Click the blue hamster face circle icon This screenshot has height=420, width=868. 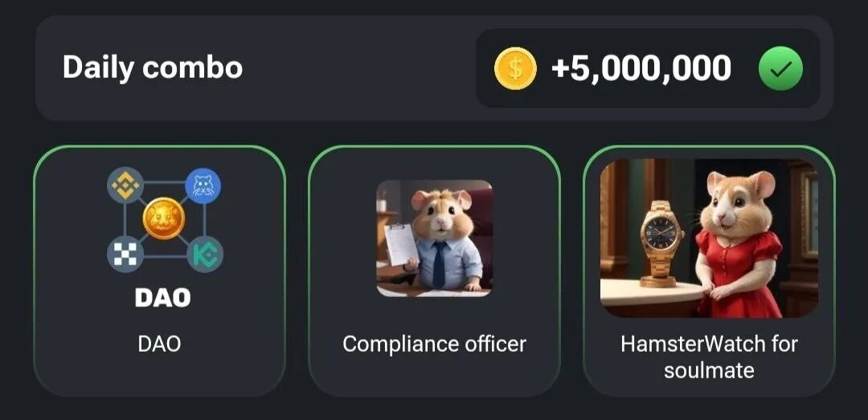tap(203, 186)
